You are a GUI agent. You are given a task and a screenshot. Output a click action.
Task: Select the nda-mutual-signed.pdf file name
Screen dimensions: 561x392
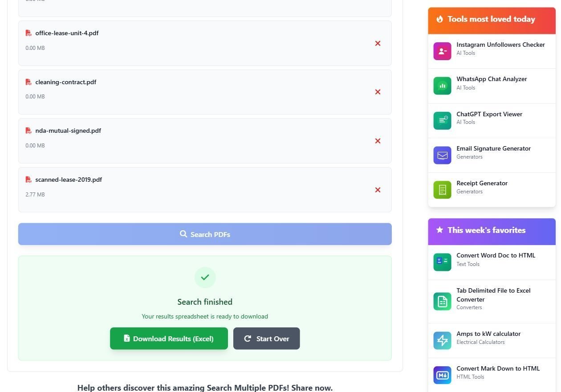click(68, 131)
